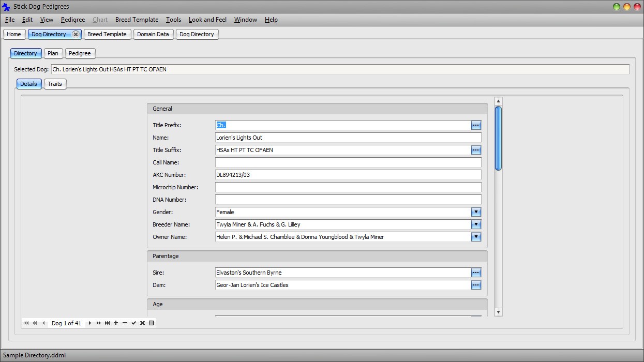Expand the Owner Name dropdown
The image size is (644, 362).
[x=475, y=237]
